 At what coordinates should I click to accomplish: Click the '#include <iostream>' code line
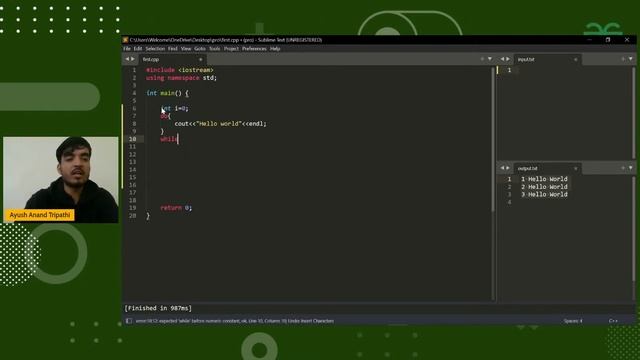pos(180,70)
